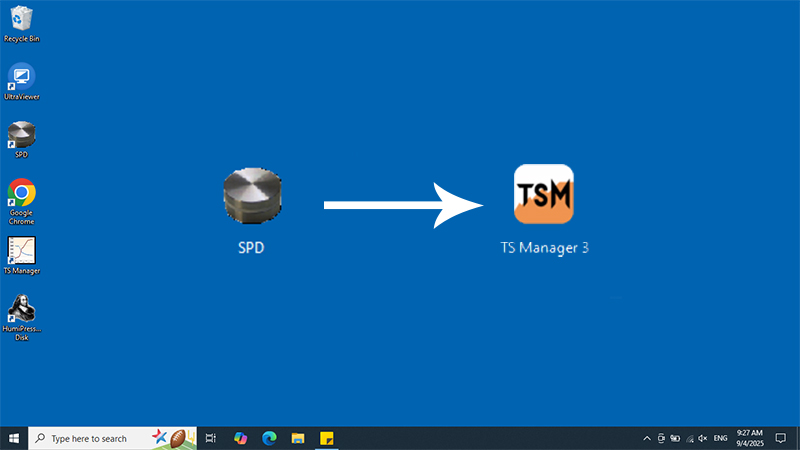Viewport: 800px width, 450px height.
Task: Click the 9:27 AM clock and date
Action: [x=749, y=438]
